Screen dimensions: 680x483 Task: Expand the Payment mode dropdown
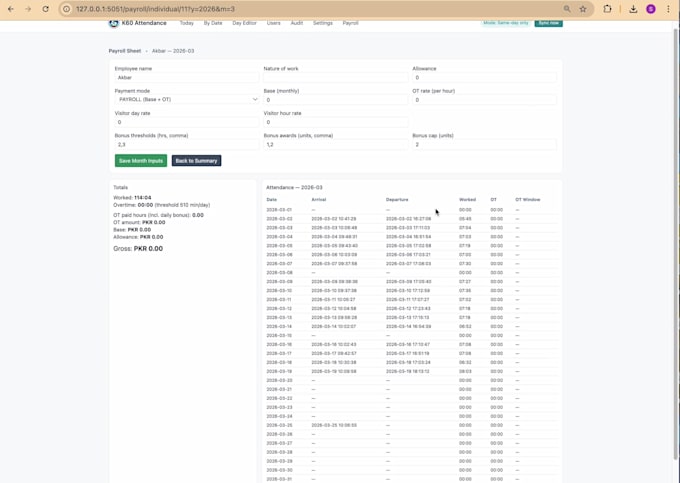187,100
